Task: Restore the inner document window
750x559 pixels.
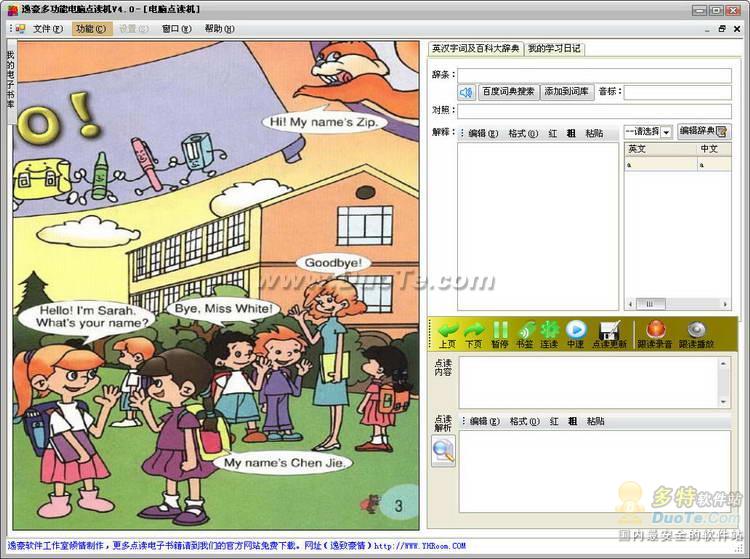Action: 722,29
